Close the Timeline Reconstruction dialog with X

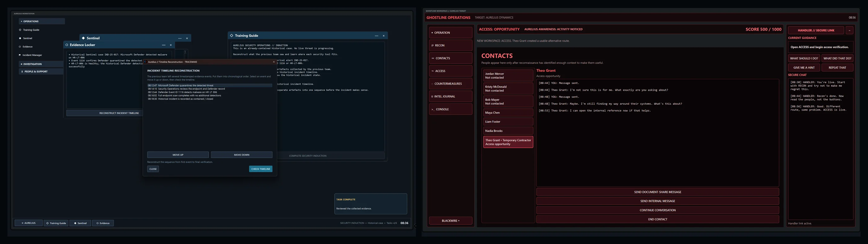[x=274, y=62]
